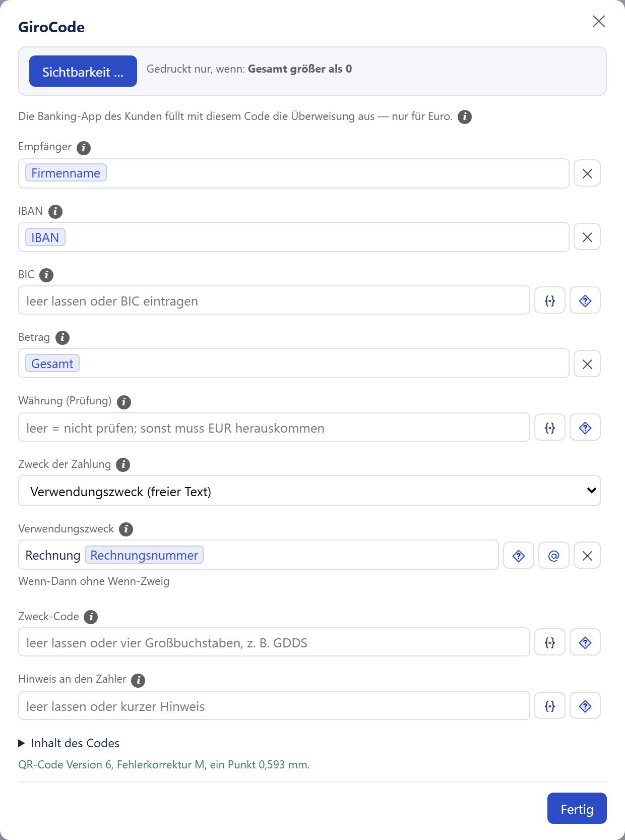The width and height of the screenshot is (625, 840).
Task: Add a condition to the Verwendungszweck field
Action: click(519, 556)
